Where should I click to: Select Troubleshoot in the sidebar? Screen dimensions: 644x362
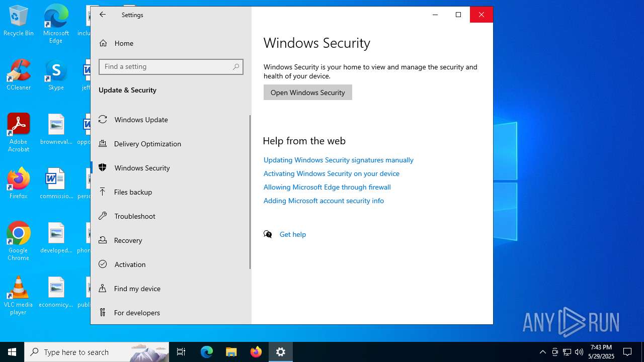(170, 216)
